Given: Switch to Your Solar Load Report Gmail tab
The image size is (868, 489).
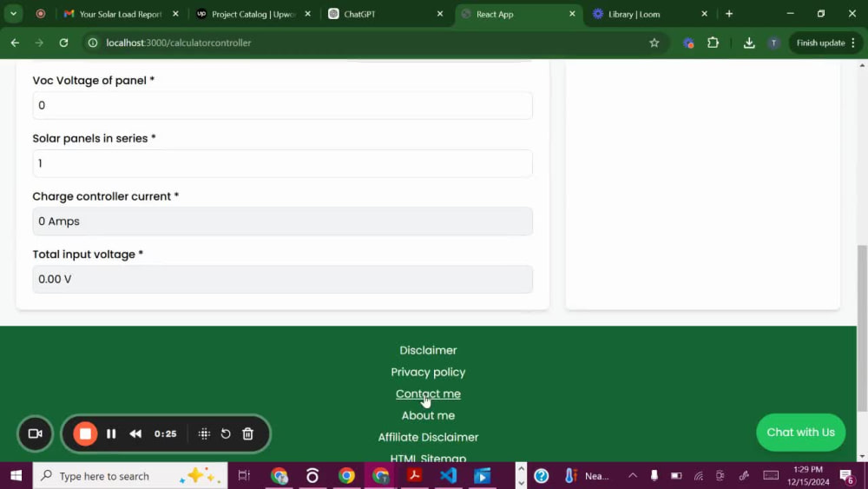Looking at the screenshot, I should [x=121, y=14].
